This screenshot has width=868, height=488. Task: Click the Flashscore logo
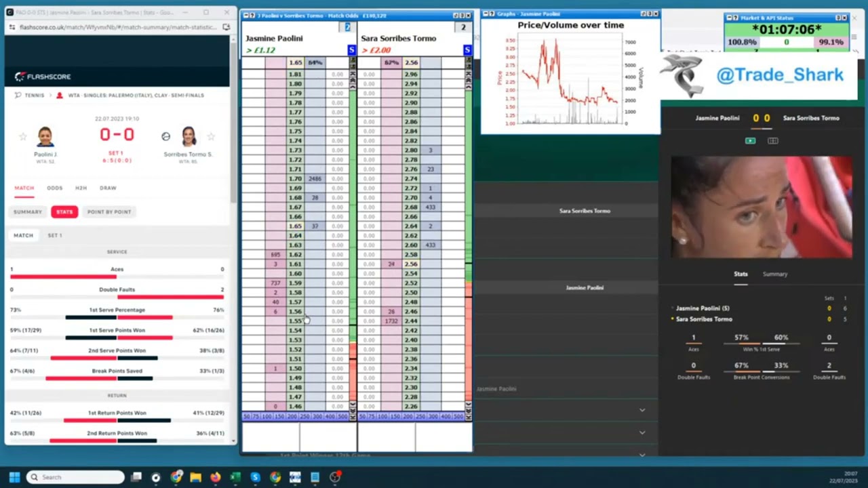pyautogui.click(x=43, y=77)
